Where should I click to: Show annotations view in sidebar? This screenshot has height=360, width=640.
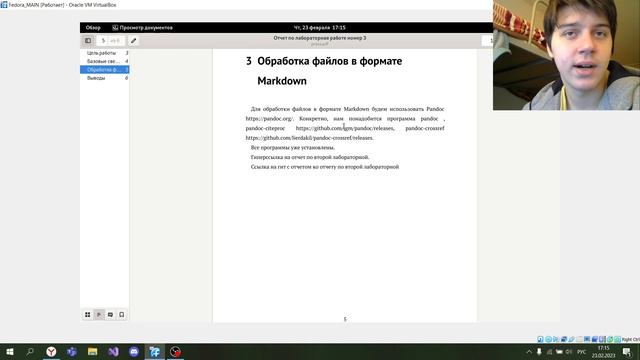pyautogui.click(x=110, y=315)
